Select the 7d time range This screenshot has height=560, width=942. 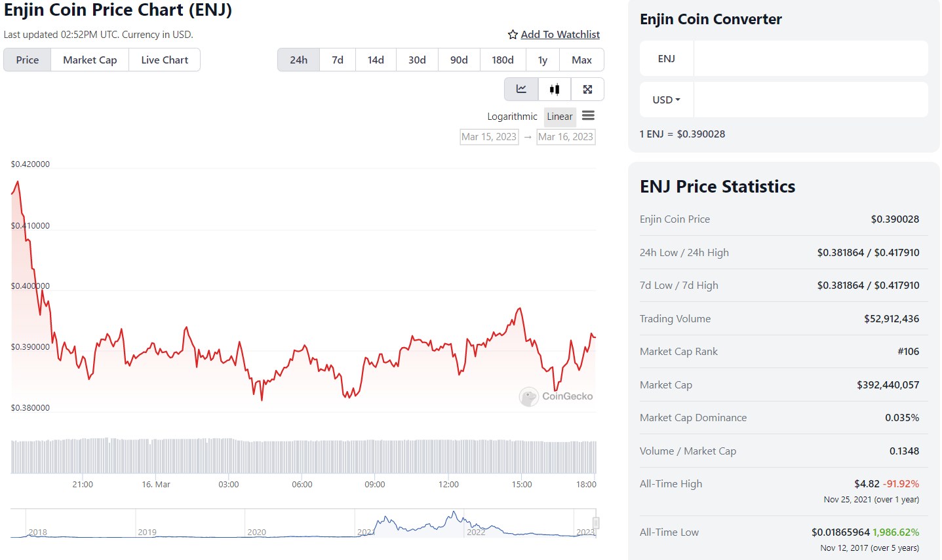click(x=338, y=60)
